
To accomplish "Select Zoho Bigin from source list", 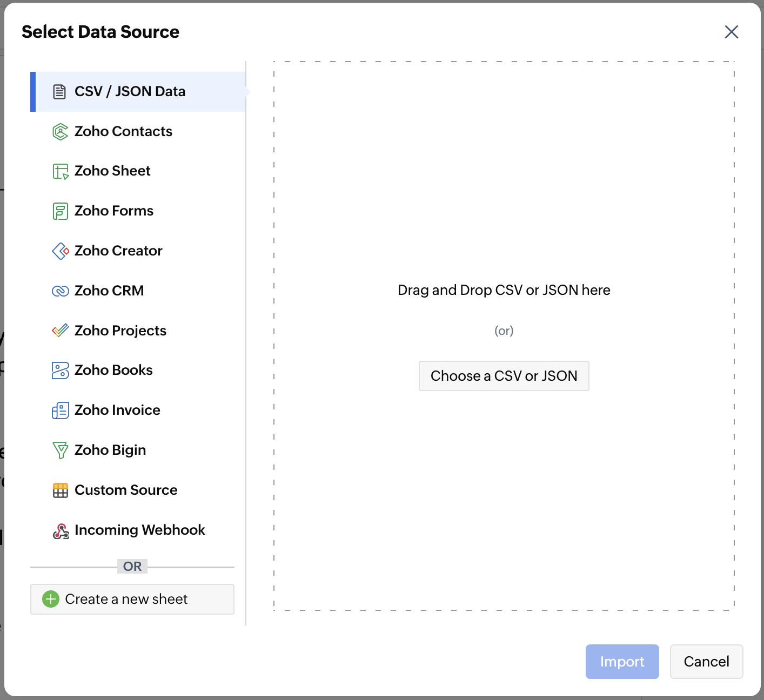I will pyautogui.click(x=110, y=450).
